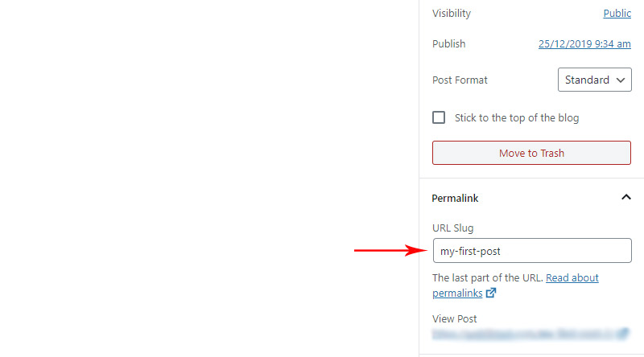Click 'Stick to the top of the blog' label text
Viewport: 644px width, 357px height.
pyautogui.click(x=517, y=117)
